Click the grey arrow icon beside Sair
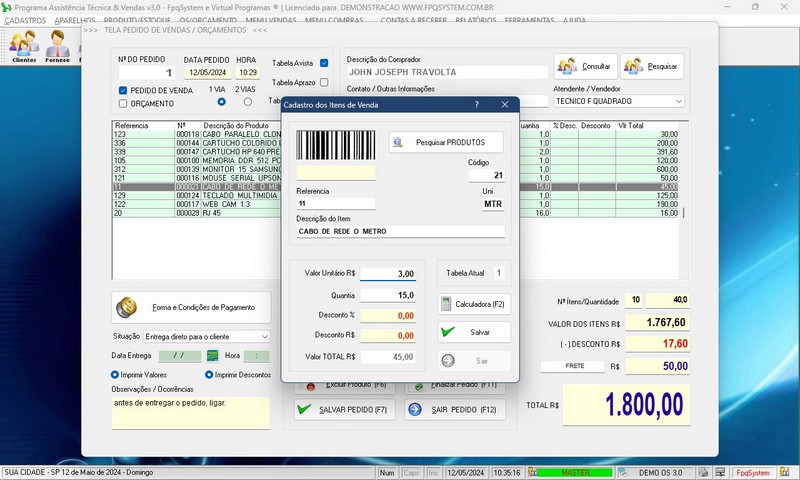This screenshot has height=480, width=800. click(x=448, y=361)
